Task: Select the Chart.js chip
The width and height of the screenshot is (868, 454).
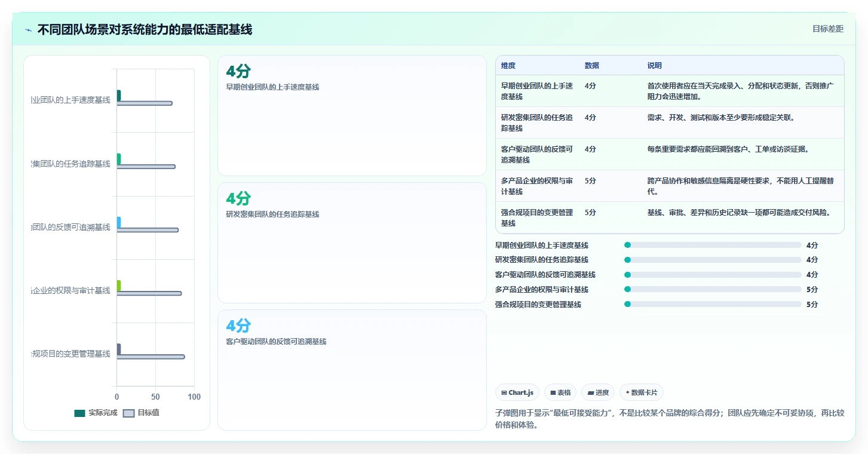Action: [x=517, y=392]
